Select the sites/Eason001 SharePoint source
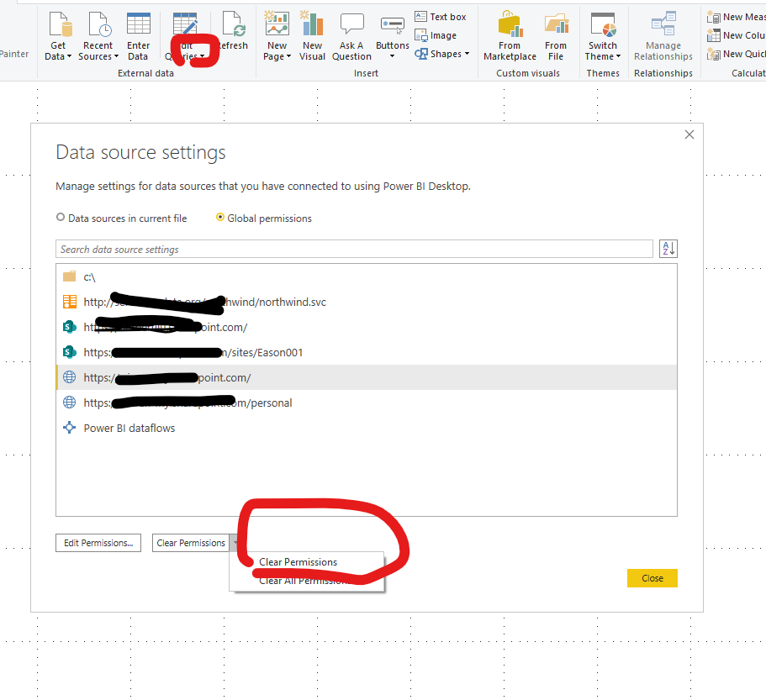This screenshot has height=700, width=766. [367, 352]
